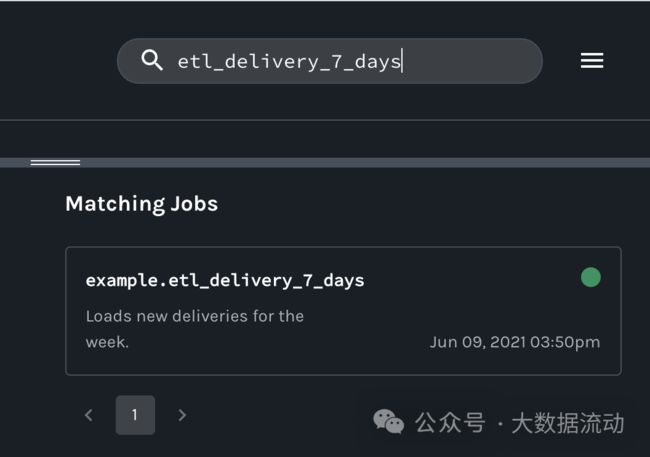Click the WeChat logo watermark
The width and height of the screenshot is (650, 457).
click(x=388, y=422)
